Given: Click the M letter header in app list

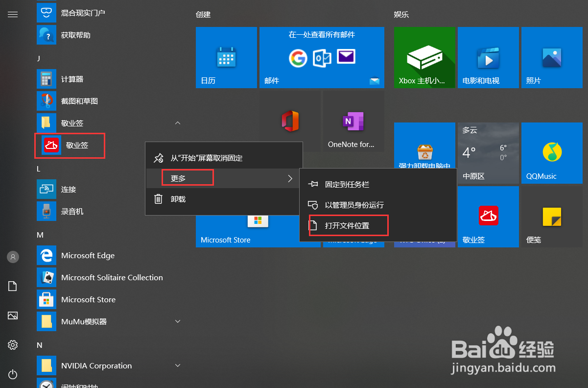Looking at the screenshot, I should pyautogui.click(x=40, y=235).
